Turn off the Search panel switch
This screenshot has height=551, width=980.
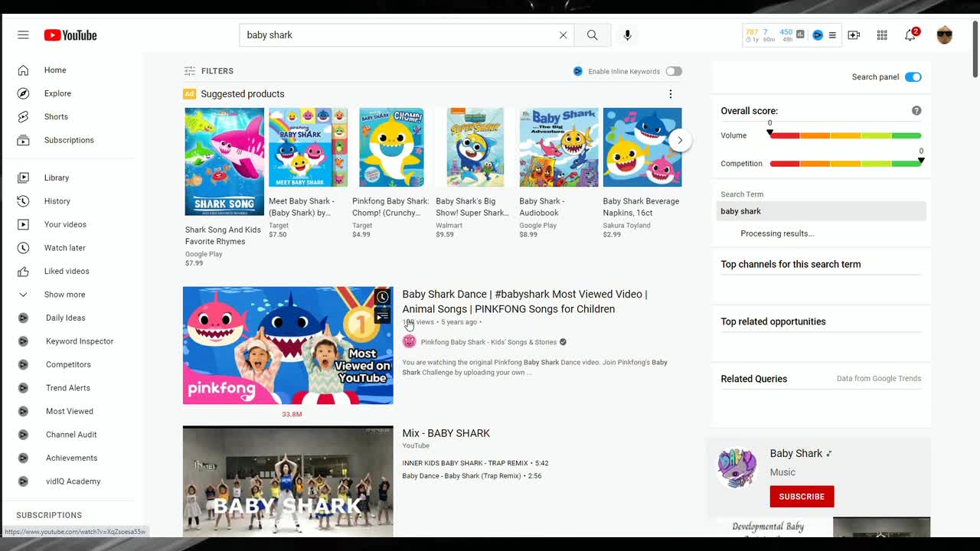pos(913,77)
